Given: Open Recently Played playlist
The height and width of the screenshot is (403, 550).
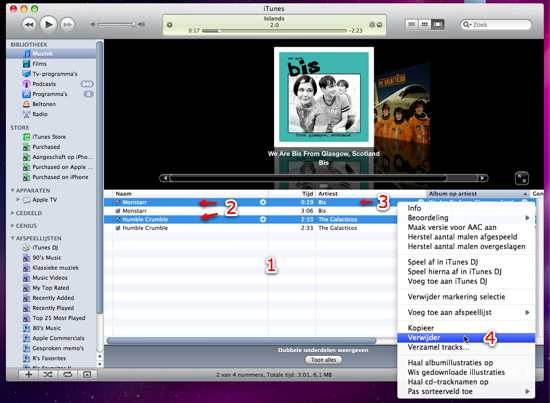Looking at the screenshot, I should [x=53, y=308].
